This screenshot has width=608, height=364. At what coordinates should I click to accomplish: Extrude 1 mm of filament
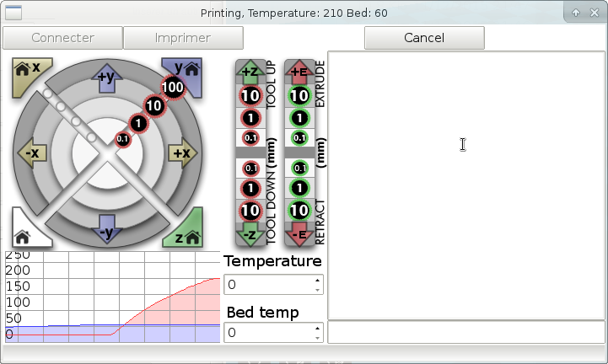pos(299,118)
